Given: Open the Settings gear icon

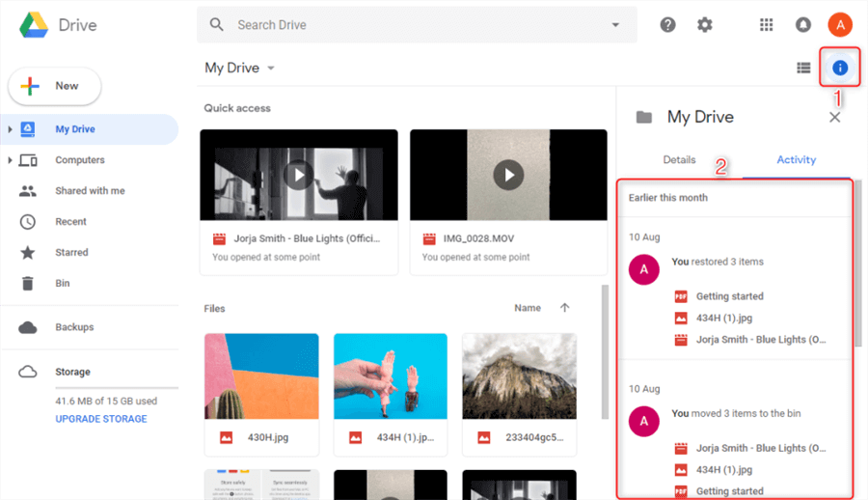Looking at the screenshot, I should (x=705, y=25).
